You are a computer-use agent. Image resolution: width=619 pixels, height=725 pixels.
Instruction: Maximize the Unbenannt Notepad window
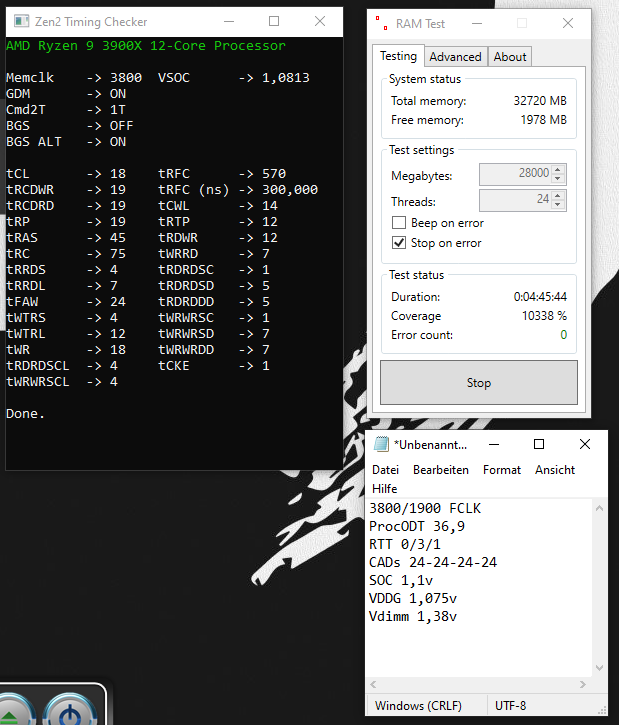pos(539,444)
